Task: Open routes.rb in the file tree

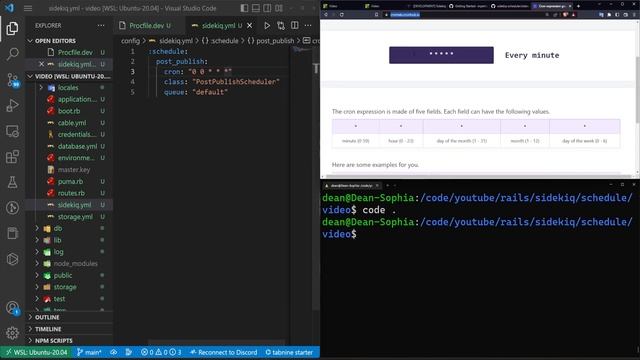Action: coord(71,193)
